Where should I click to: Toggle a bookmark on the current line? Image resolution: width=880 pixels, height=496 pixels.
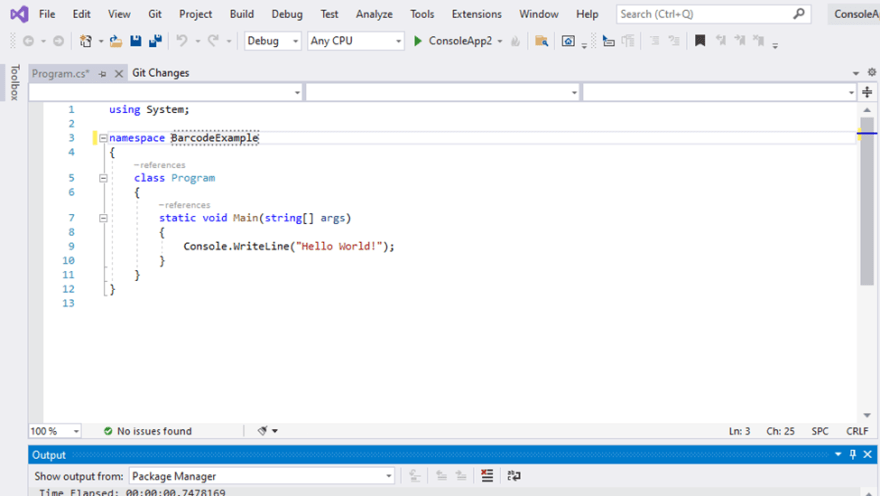click(x=700, y=40)
